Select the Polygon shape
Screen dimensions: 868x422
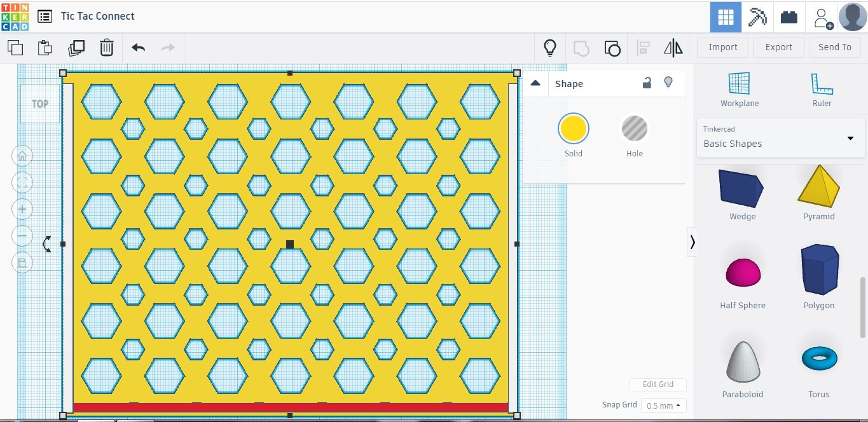point(819,276)
